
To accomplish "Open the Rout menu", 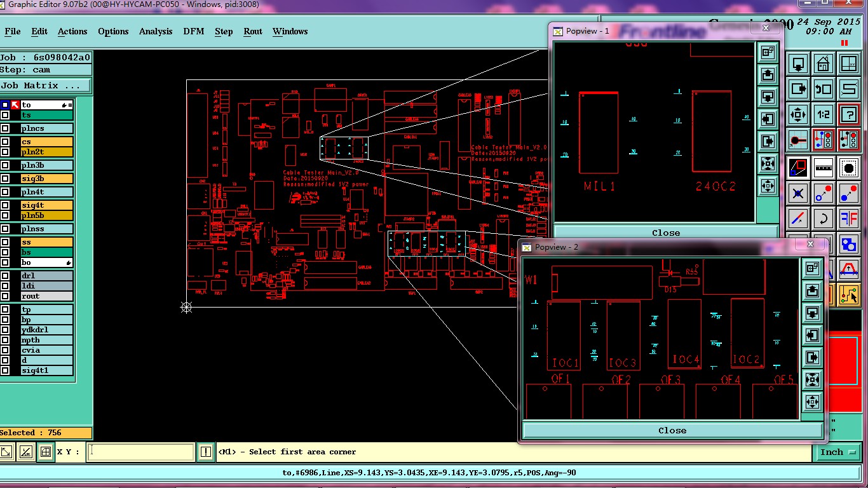I will click(x=253, y=31).
